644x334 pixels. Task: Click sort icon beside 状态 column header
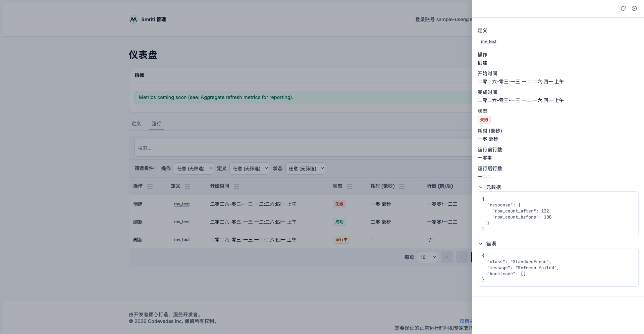click(x=350, y=186)
